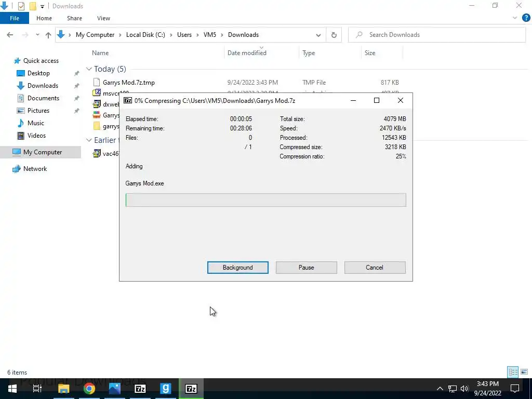Open the View ribbon tab
Viewport: 532px width, 399px height.
click(x=103, y=18)
